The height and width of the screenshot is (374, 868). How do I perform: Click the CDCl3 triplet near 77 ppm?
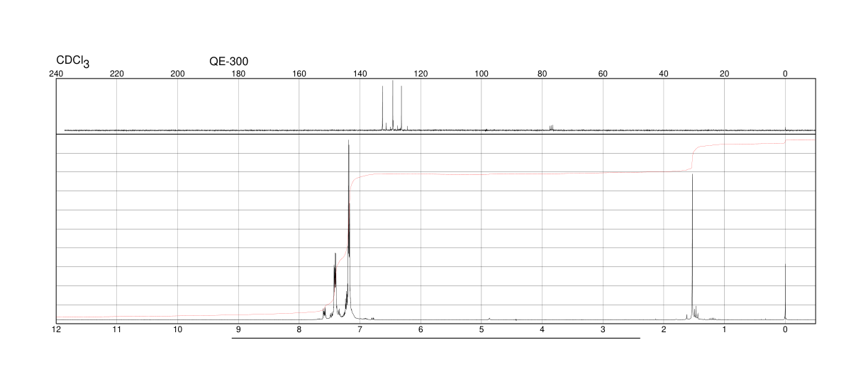click(551, 127)
